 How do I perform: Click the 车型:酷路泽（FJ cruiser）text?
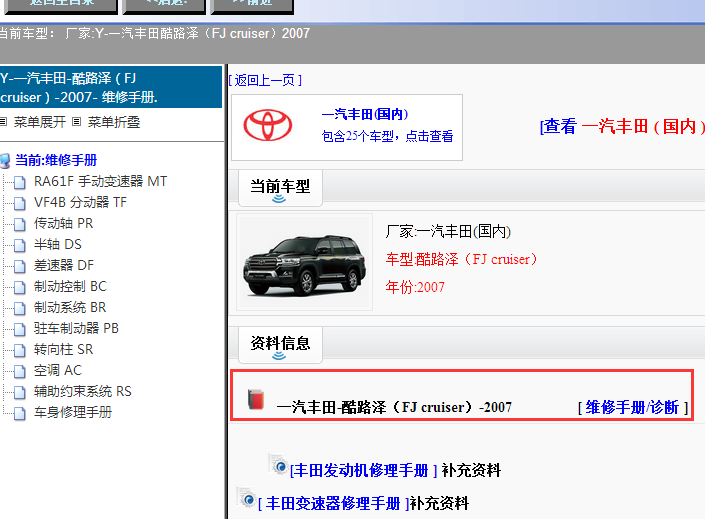click(462, 260)
